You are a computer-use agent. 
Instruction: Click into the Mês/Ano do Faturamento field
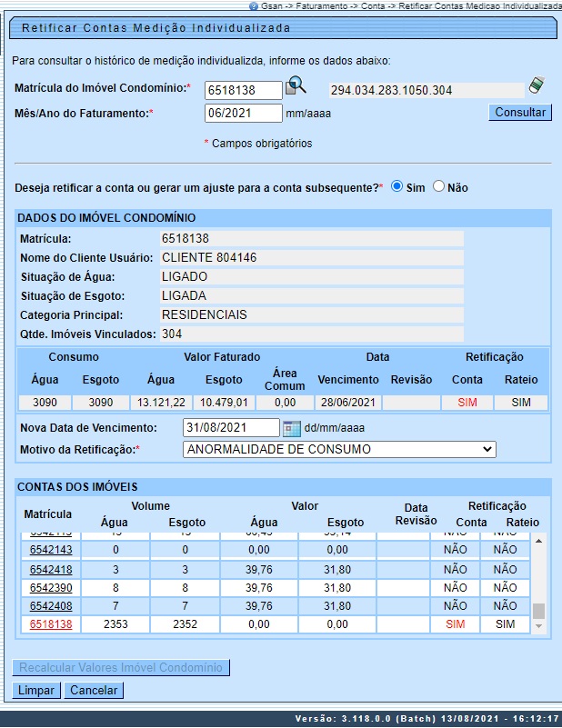tap(244, 114)
